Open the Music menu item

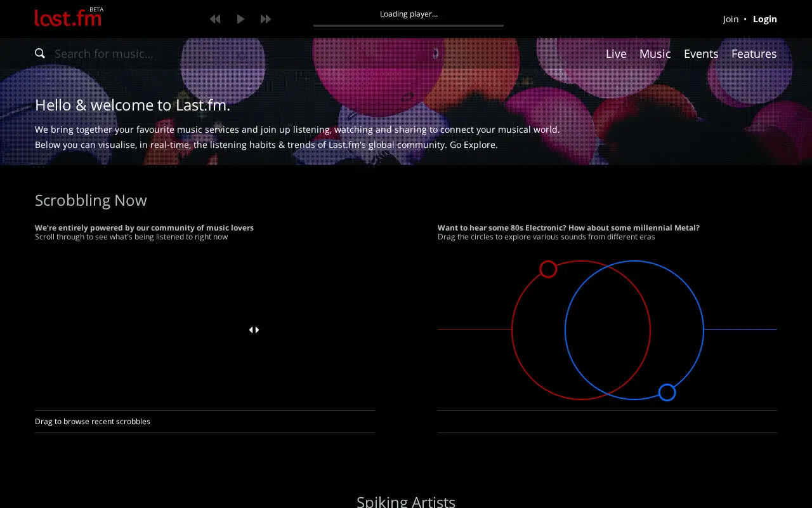click(x=655, y=53)
